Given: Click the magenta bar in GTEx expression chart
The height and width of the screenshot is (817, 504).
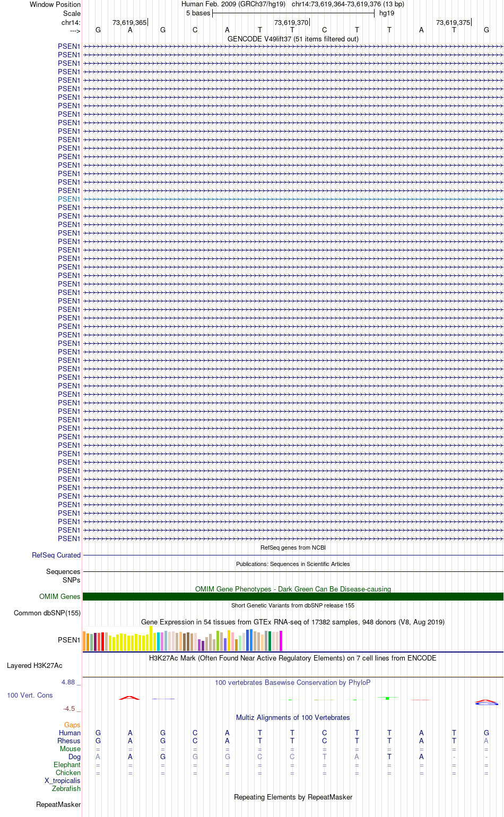Looking at the screenshot, I should [281, 641].
